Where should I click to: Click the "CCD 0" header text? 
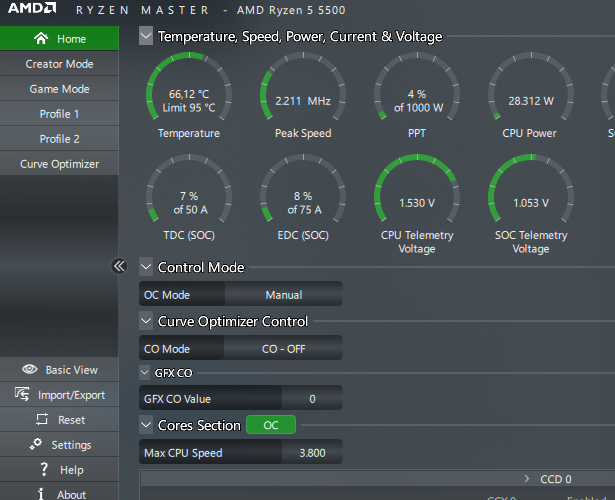click(556, 479)
